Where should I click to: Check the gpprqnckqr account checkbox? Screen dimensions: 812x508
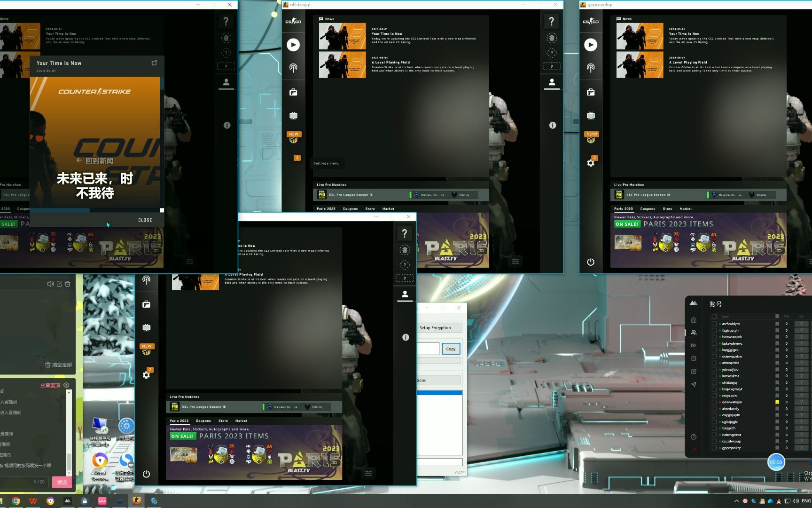pyautogui.click(x=714, y=448)
